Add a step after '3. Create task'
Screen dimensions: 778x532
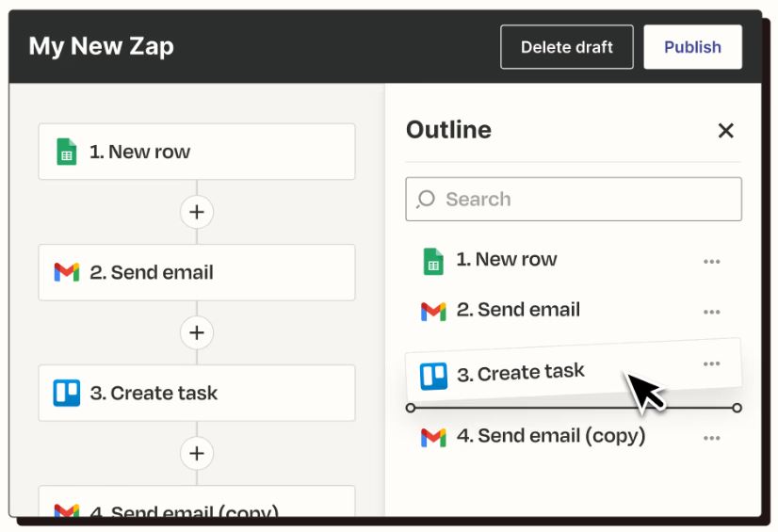click(197, 453)
